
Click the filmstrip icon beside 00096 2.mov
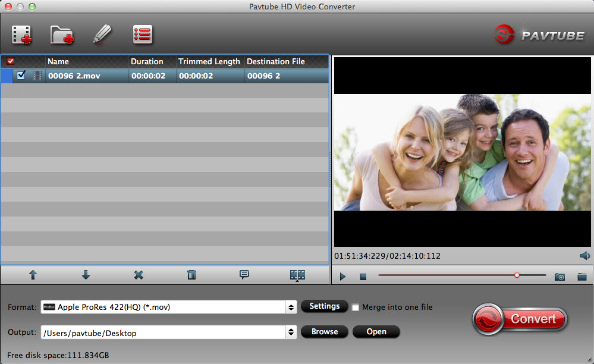[37, 76]
